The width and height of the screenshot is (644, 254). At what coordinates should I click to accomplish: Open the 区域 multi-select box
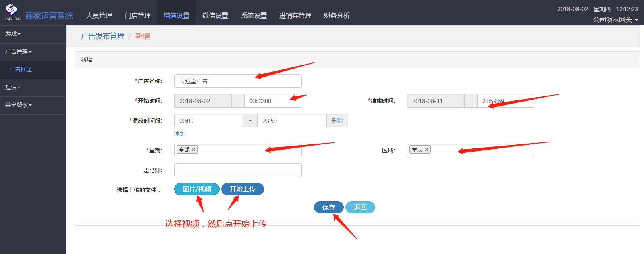point(471,150)
